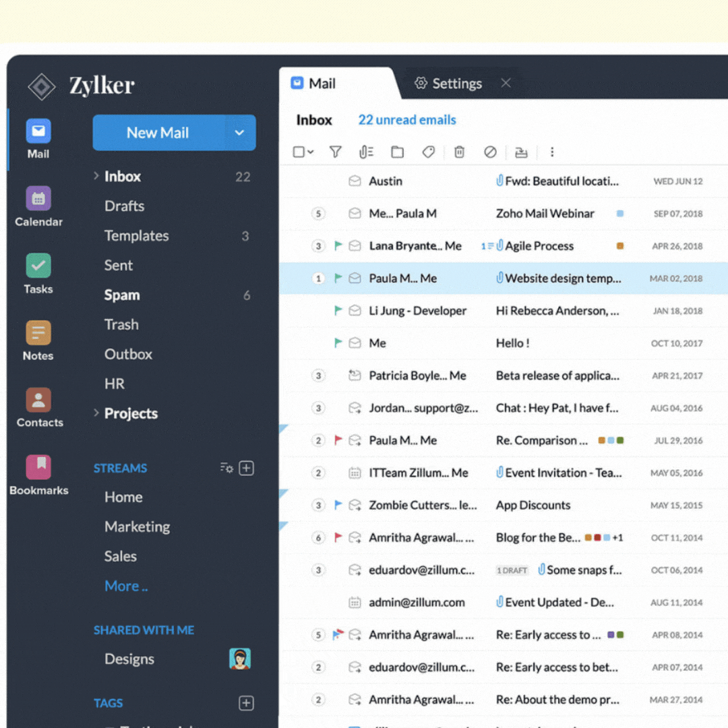Click the Designs shared folder avatar

pos(240,659)
